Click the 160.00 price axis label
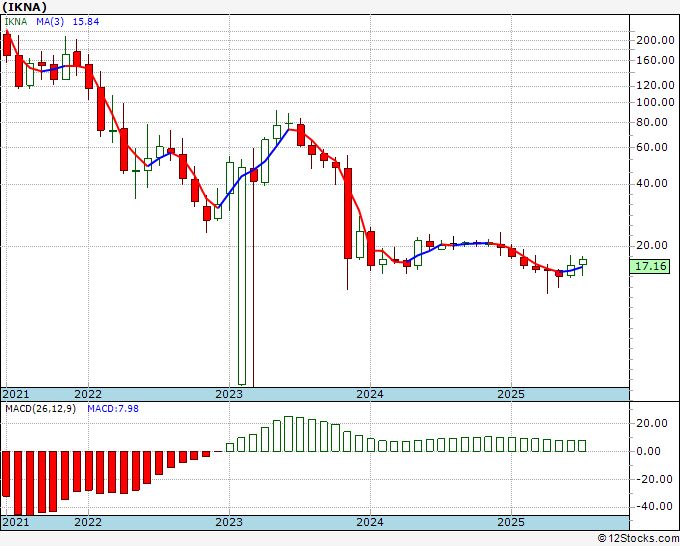 (655, 60)
